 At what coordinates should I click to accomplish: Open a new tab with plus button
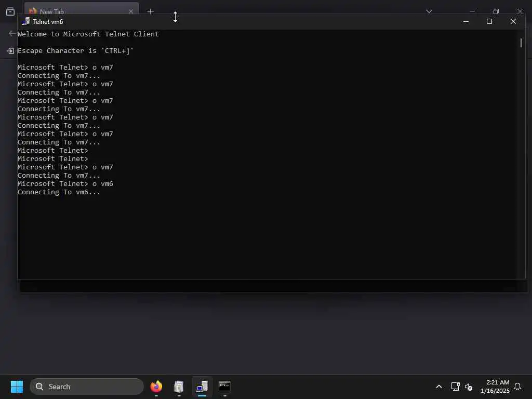click(150, 11)
